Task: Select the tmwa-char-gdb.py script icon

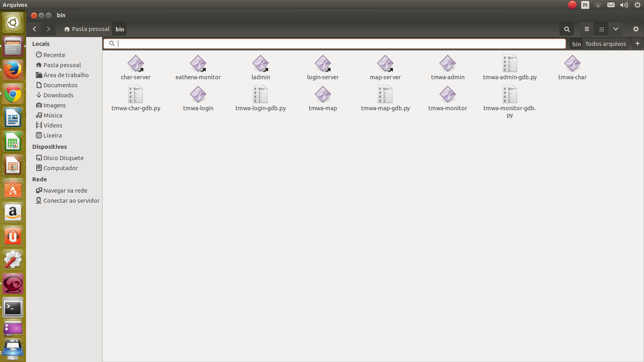Action: tap(136, 94)
